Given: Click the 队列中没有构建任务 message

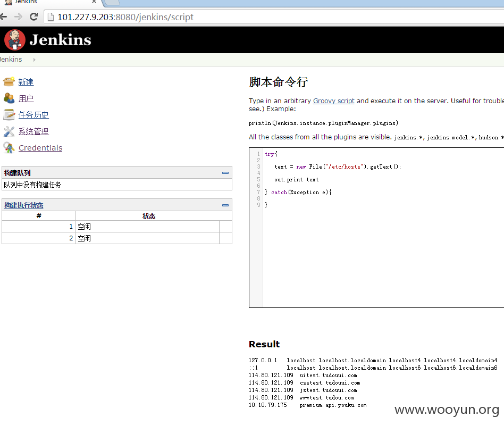Looking at the screenshot, I should (32, 185).
